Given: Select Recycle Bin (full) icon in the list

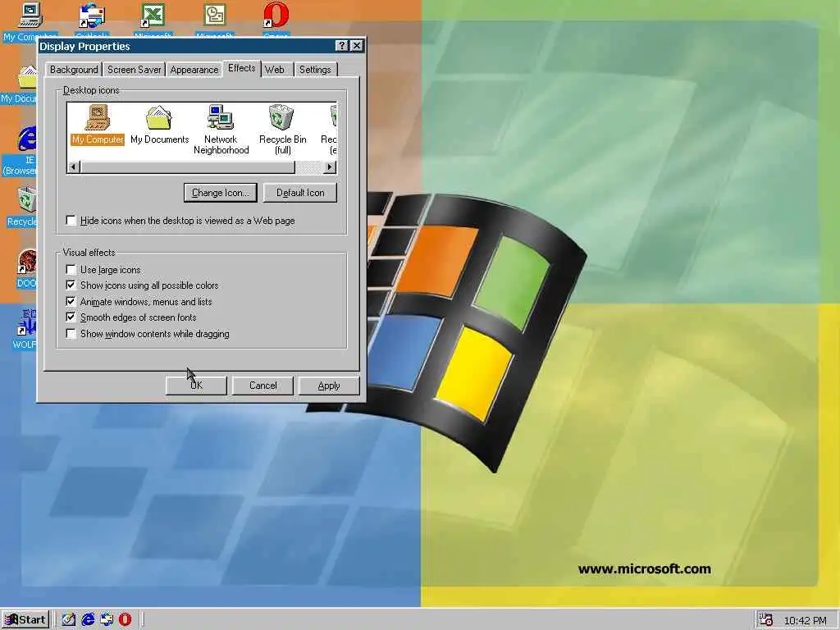Looking at the screenshot, I should [x=282, y=130].
